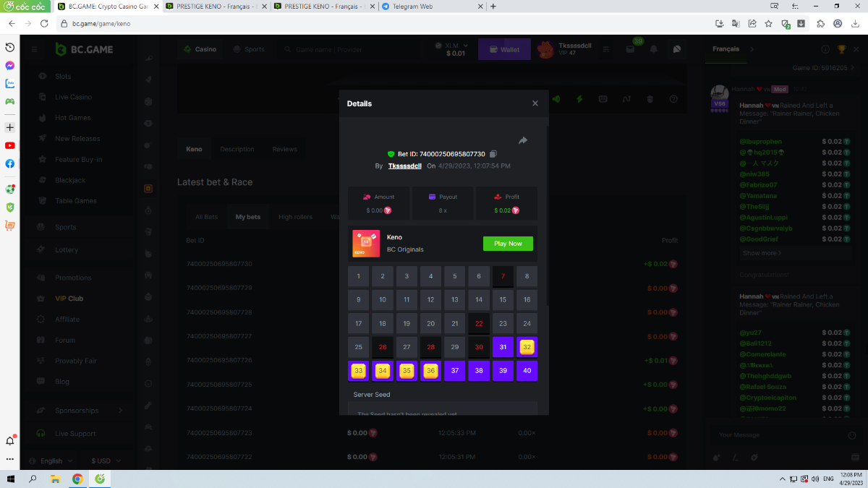This screenshot has width=868, height=488.
Task: Open YouTube from the browser sidebar
Action: tap(10, 145)
